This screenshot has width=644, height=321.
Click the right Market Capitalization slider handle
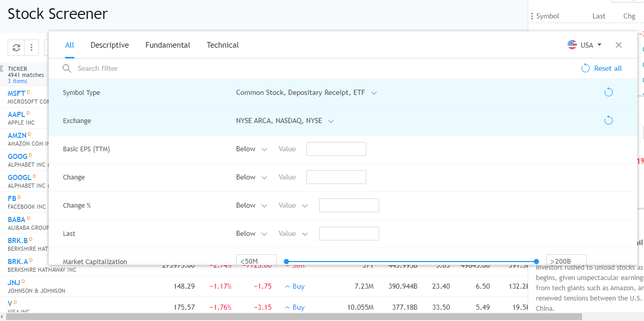tap(536, 262)
